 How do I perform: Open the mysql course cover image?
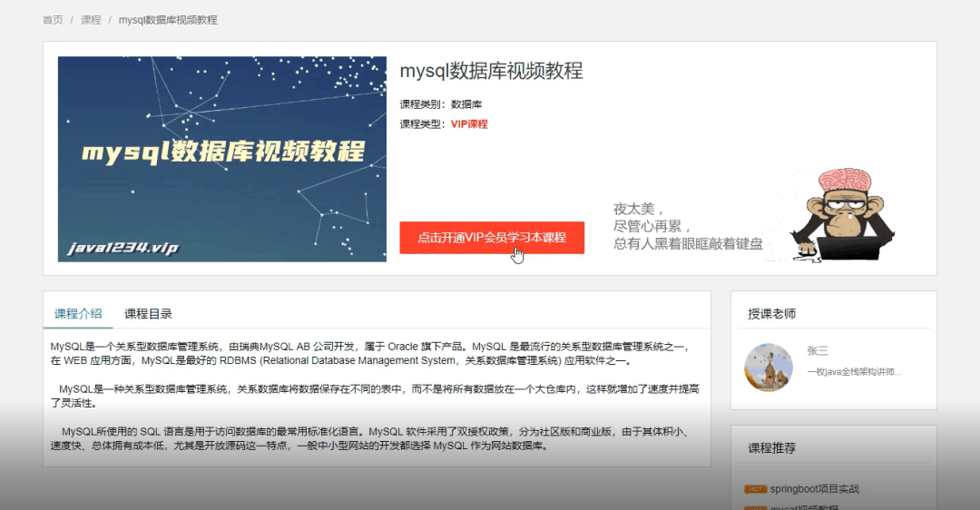[x=222, y=159]
